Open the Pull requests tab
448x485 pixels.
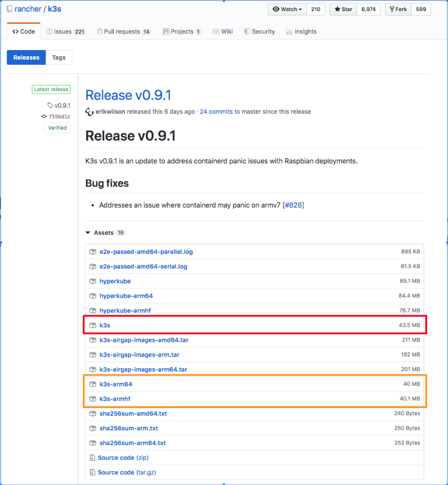point(124,31)
